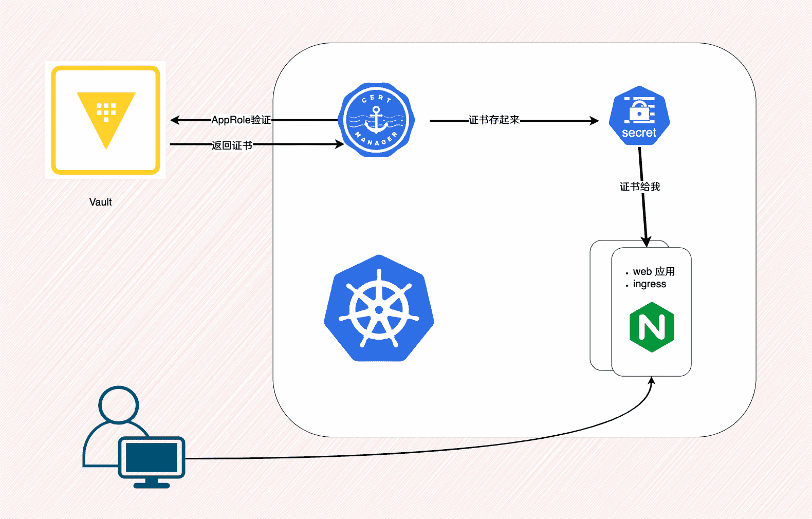This screenshot has width=812, height=519.
Task: Click the "Vault" caption text
Action: click(100, 202)
